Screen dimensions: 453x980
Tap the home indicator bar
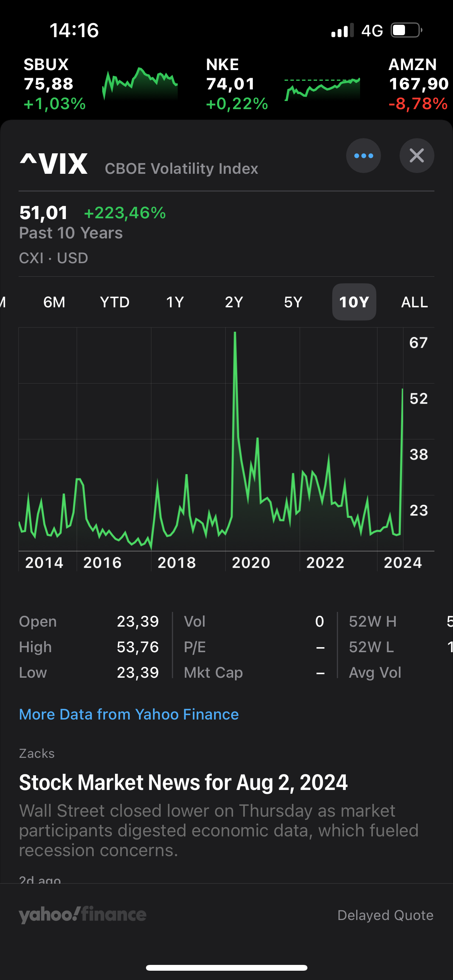[x=226, y=968]
